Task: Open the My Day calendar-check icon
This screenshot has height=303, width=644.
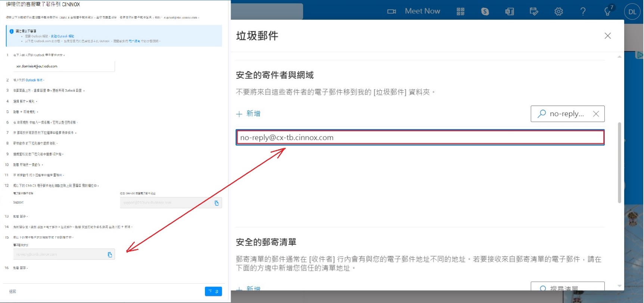Action: click(x=534, y=12)
